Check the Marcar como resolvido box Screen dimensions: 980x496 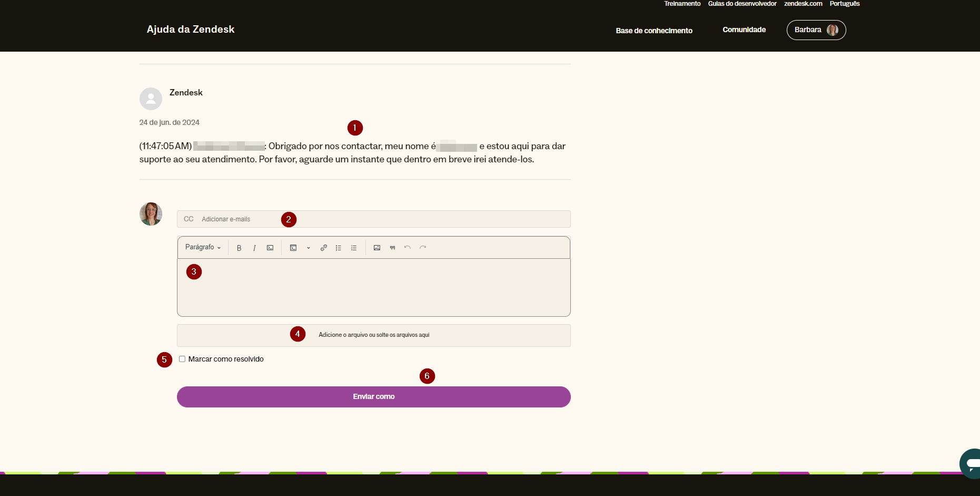(x=182, y=359)
